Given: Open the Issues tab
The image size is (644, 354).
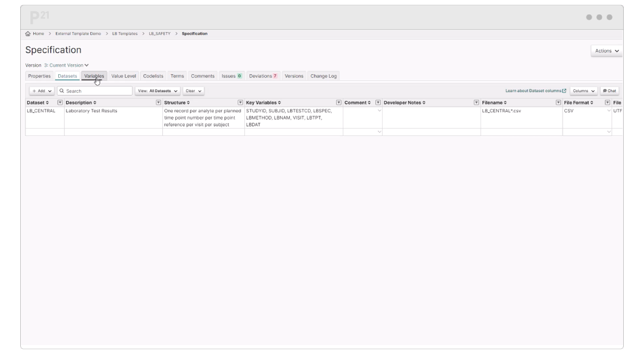Looking at the screenshot, I should pos(232,76).
